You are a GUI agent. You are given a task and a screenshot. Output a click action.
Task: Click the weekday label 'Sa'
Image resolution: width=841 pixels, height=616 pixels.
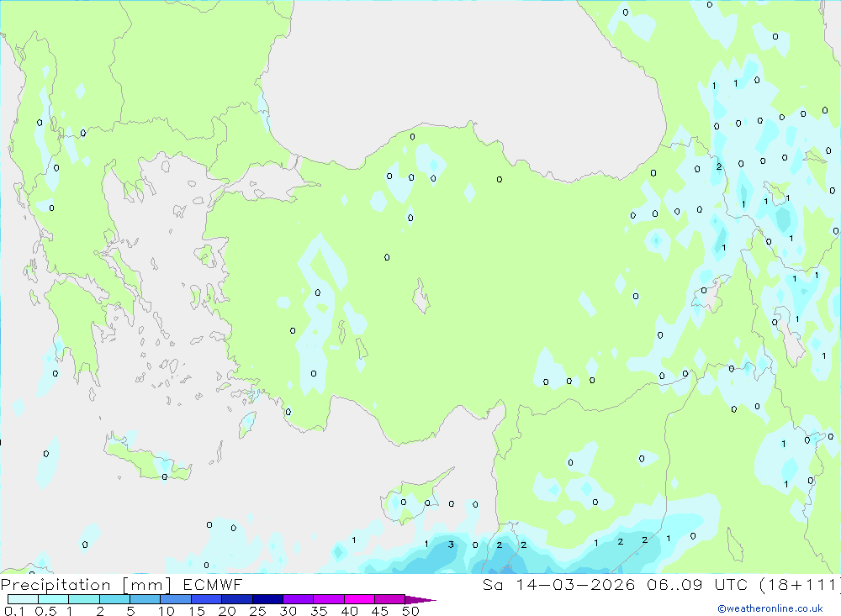pyautogui.click(x=492, y=585)
